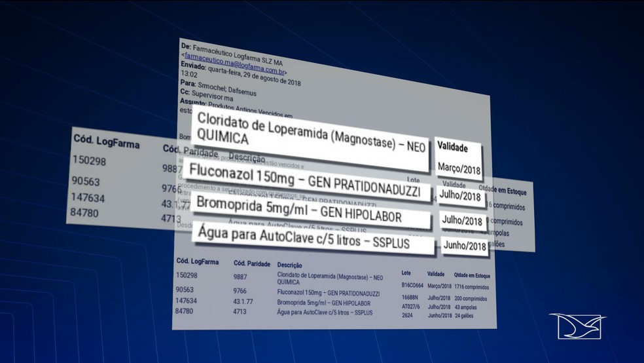Click the enlarged 'Qtdade em Estoque' heading in the floating panel
This screenshot has width=644, height=363.
pyautogui.click(x=502, y=190)
